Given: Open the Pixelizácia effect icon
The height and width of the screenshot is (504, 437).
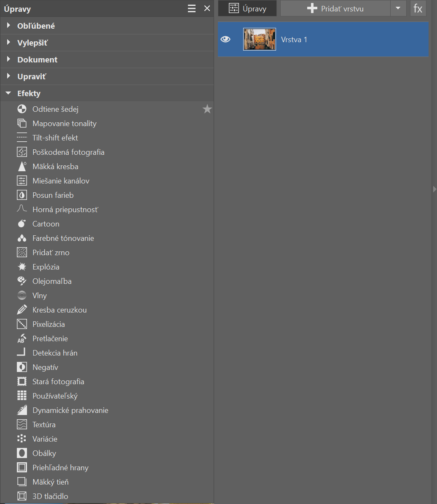Looking at the screenshot, I should coord(22,324).
